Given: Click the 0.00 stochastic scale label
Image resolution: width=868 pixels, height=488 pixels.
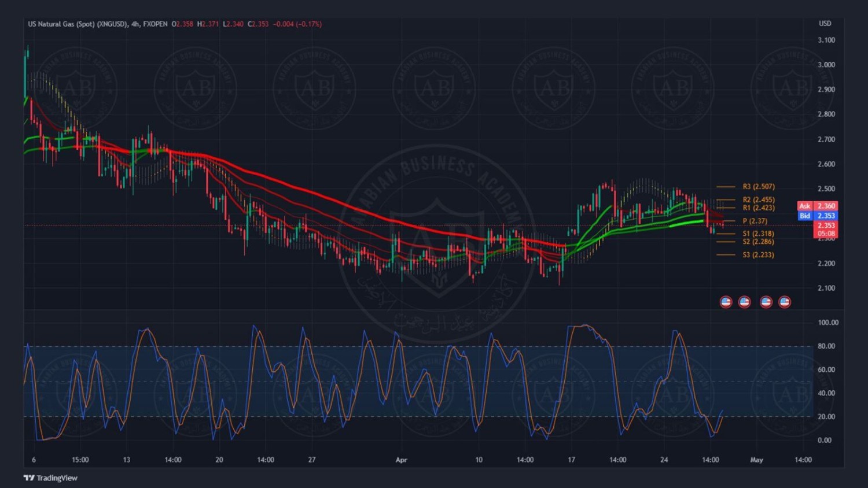Looking at the screenshot, I should tap(825, 440).
